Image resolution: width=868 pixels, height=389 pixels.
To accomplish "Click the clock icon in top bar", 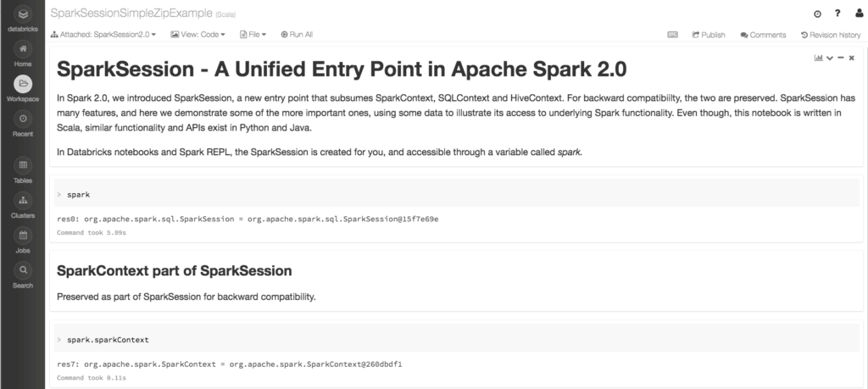I will pyautogui.click(x=817, y=14).
